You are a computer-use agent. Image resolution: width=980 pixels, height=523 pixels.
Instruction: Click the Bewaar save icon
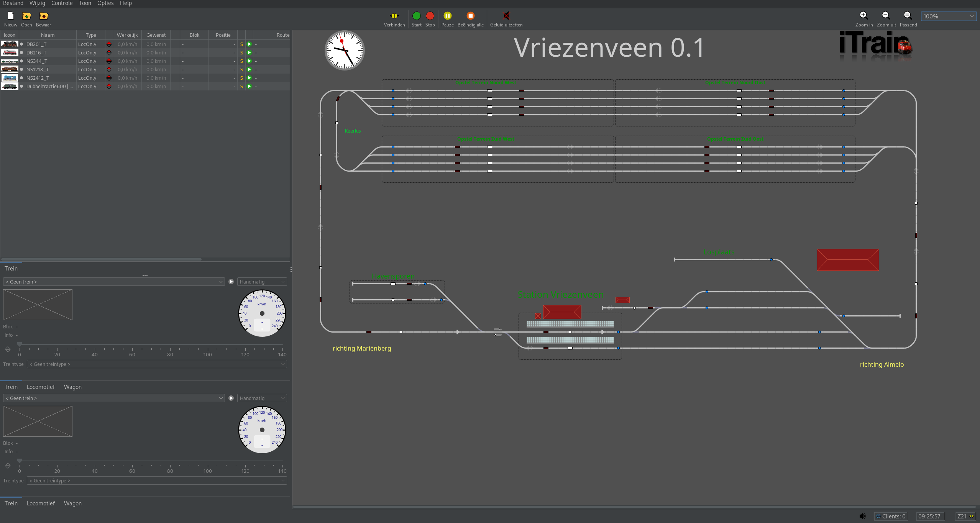tap(44, 16)
